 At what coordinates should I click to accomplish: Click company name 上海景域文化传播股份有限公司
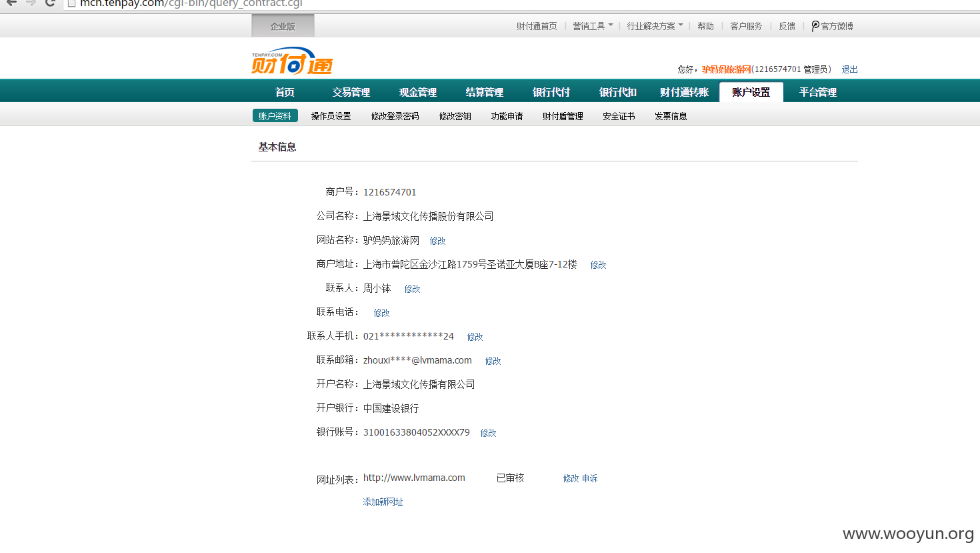(428, 216)
